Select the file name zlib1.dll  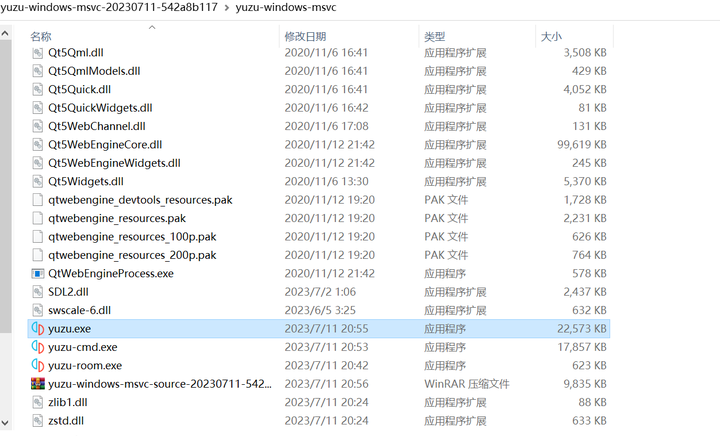[x=68, y=402]
